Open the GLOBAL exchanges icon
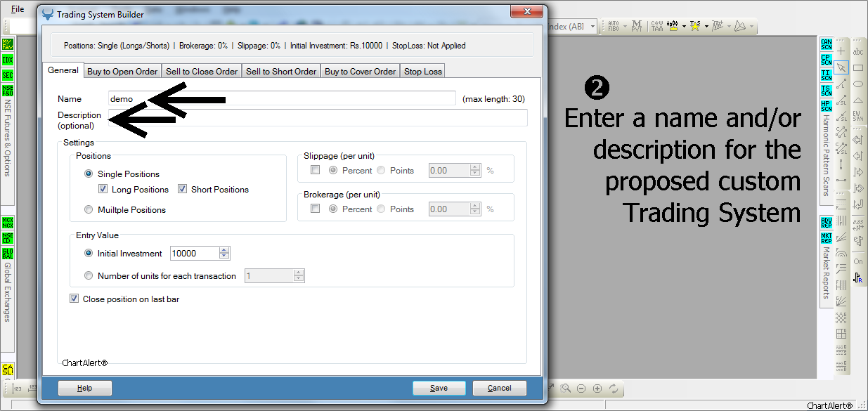This screenshot has width=868, height=411. click(8, 254)
